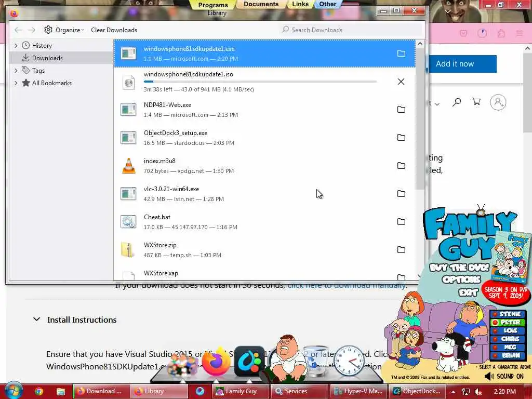Switch to the Services taskbar button
This screenshot has height=399, width=532.
pos(299,392)
